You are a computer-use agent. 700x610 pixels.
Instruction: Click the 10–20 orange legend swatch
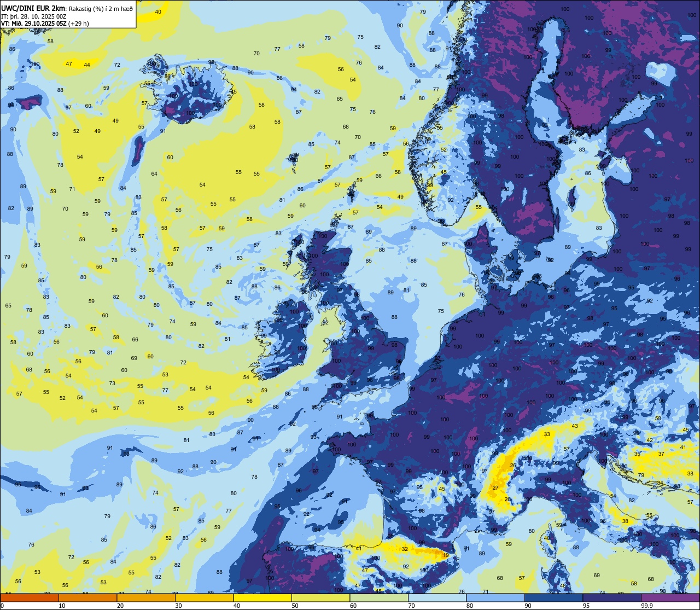point(87,597)
